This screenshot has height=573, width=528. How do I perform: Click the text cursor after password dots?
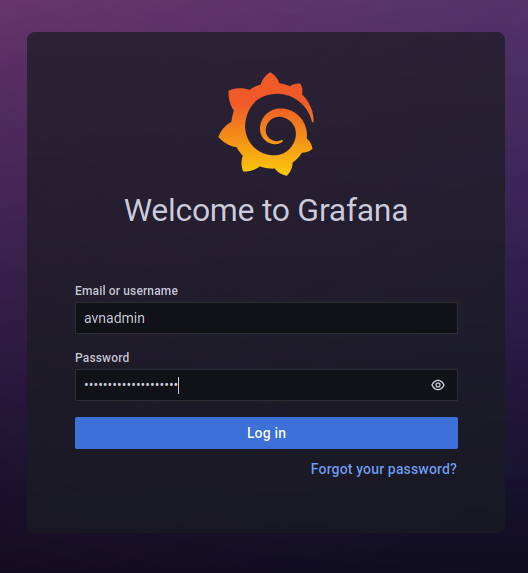[178, 385]
